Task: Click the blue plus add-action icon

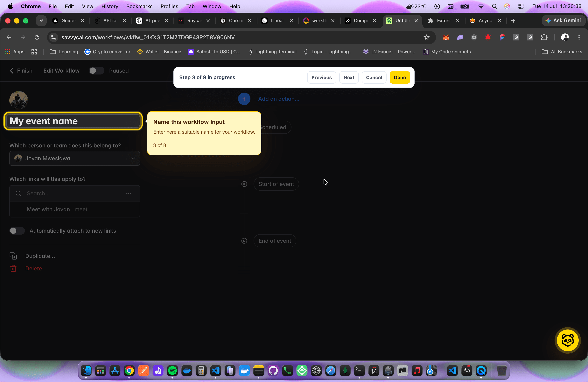Action: [x=244, y=99]
